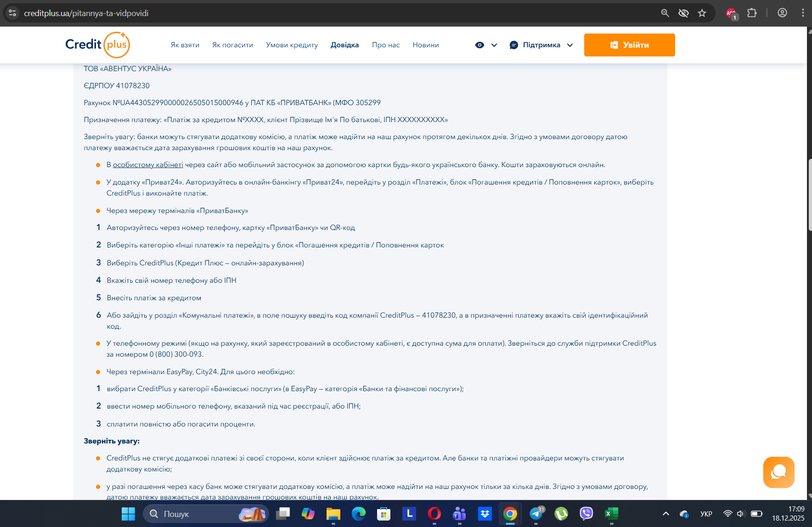The width and height of the screenshot is (812, 527).
Task: View site information icon in address bar
Action: pos(12,13)
